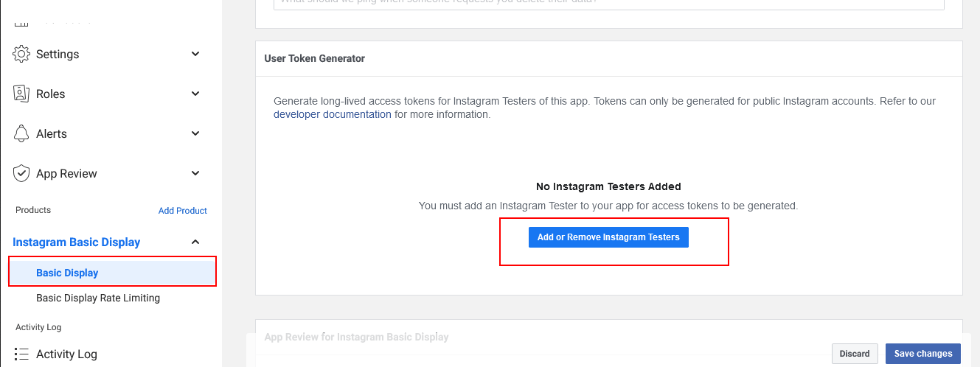Open Basic Display Rate Limiting page
The image size is (980, 367).
click(x=98, y=298)
